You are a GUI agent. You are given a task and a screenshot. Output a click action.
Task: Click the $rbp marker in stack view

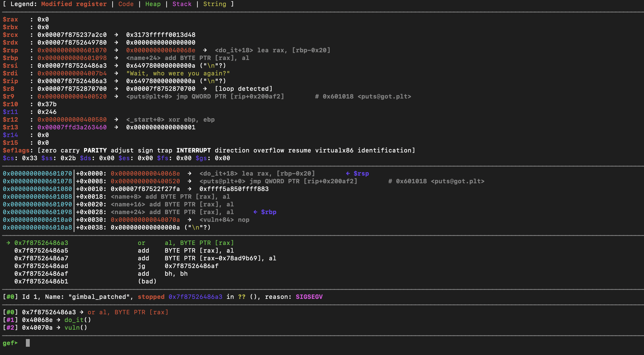(265, 212)
